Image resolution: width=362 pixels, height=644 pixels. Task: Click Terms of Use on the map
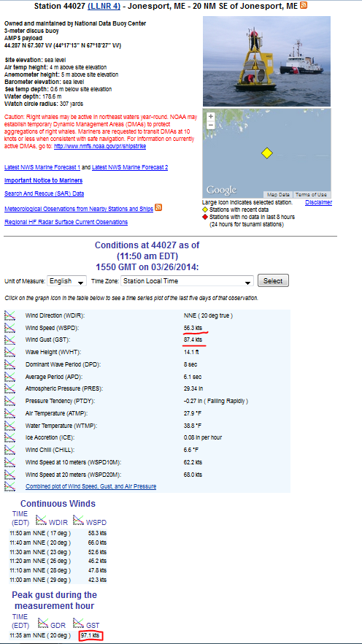(x=312, y=195)
